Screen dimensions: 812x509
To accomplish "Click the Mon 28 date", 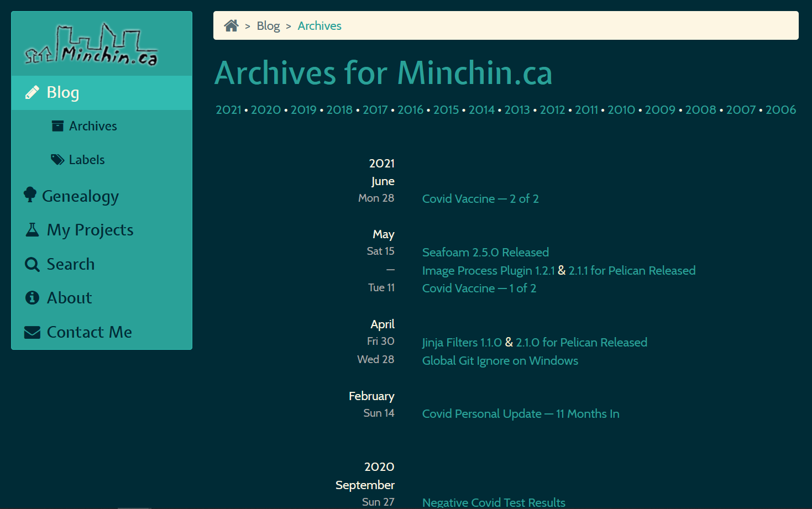I will point(376,198).
